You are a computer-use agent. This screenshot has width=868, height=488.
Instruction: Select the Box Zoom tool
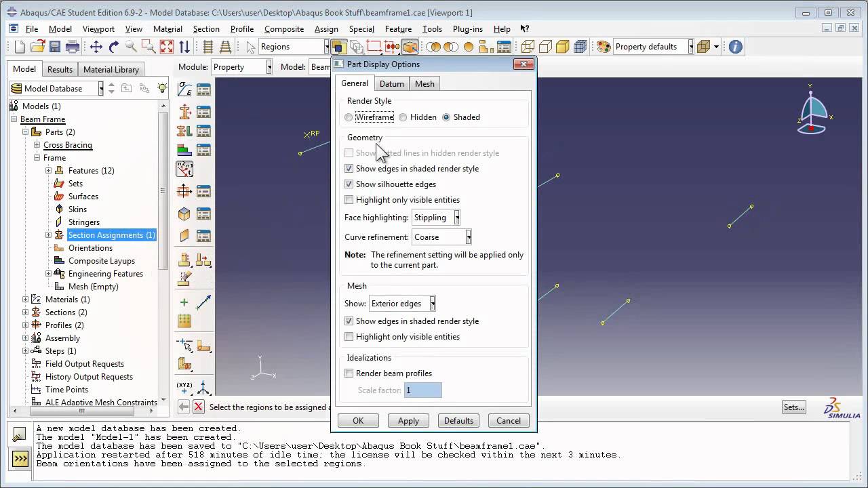tap(149, 47)
